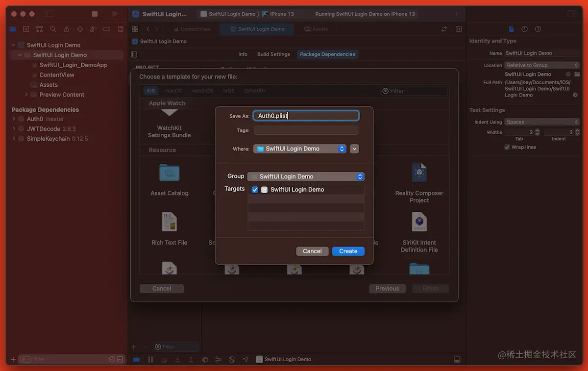Click the Simulate Location arrow icon
The width and height of the screenshot is (588, 371).
pyautogui.click(x=245, y=360)
